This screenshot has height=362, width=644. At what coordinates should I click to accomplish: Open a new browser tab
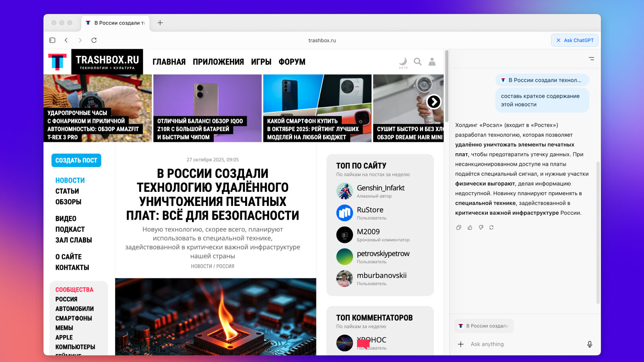coord(160,23)
